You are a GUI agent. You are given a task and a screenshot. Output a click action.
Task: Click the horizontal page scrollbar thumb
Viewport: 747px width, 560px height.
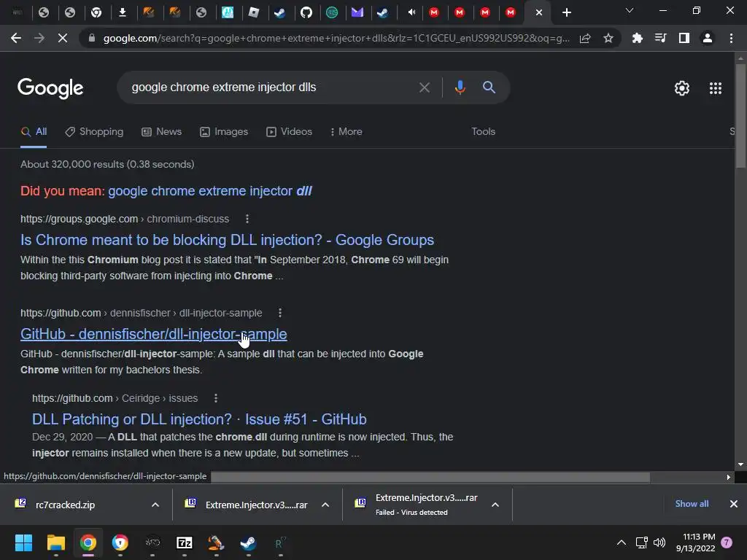tap(430, 477)
